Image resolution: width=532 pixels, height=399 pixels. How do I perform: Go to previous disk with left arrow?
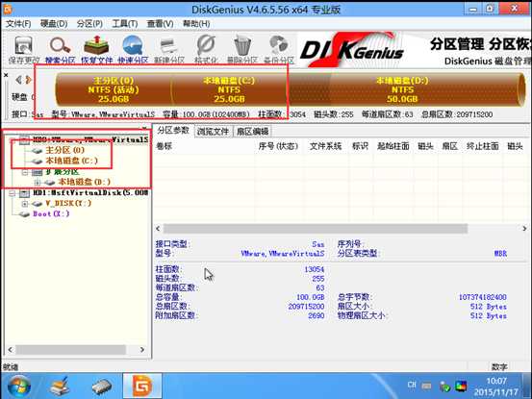(x=18, y=80)
